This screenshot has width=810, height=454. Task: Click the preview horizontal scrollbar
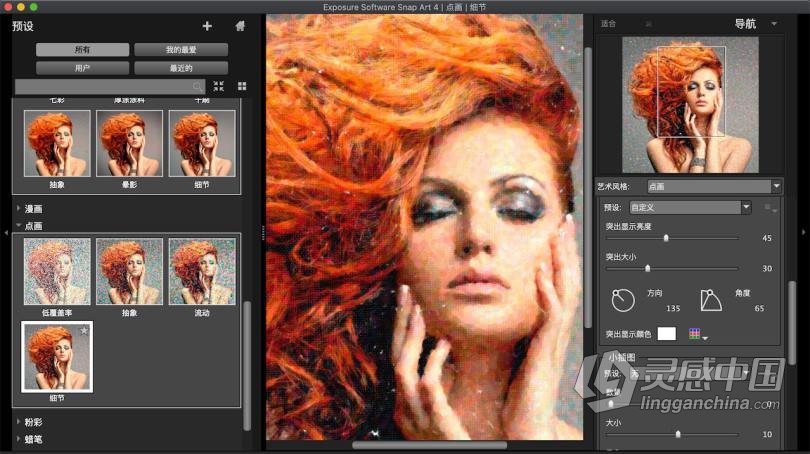coord(429,445)
